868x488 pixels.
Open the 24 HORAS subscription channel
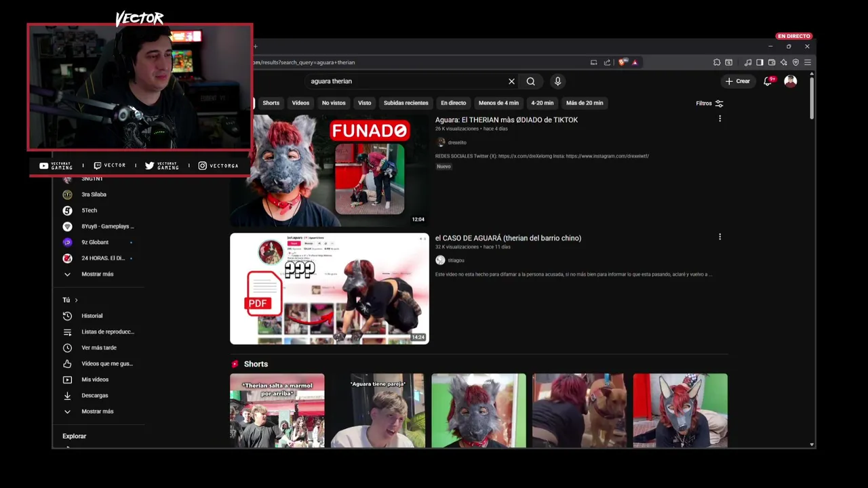pos(103,258)
